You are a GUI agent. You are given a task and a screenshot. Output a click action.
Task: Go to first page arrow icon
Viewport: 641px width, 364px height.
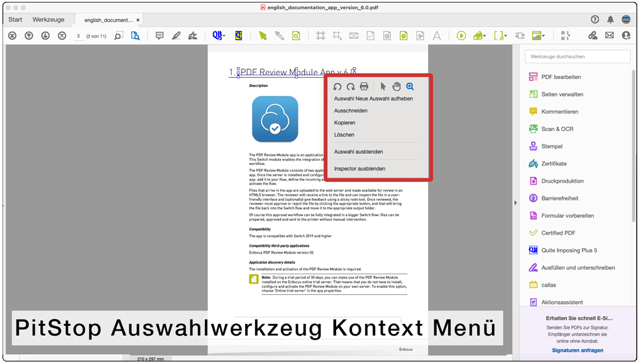coord(13,36)
